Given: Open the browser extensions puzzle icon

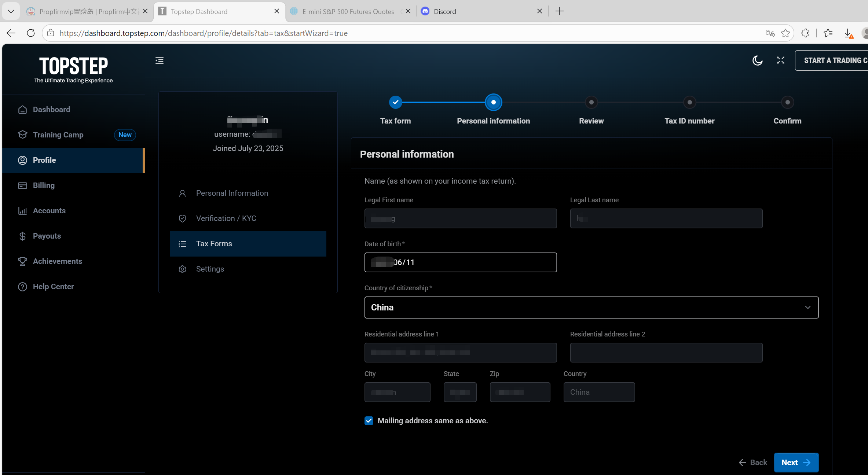Looking at the screenshot, I should click(805, 33).
